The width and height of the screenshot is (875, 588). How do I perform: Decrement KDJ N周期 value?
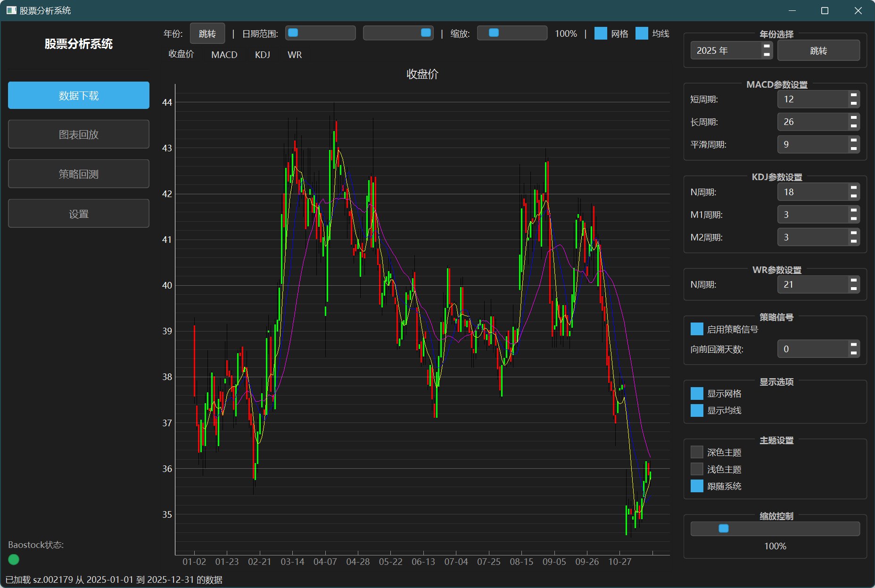[x=853, y=196]
